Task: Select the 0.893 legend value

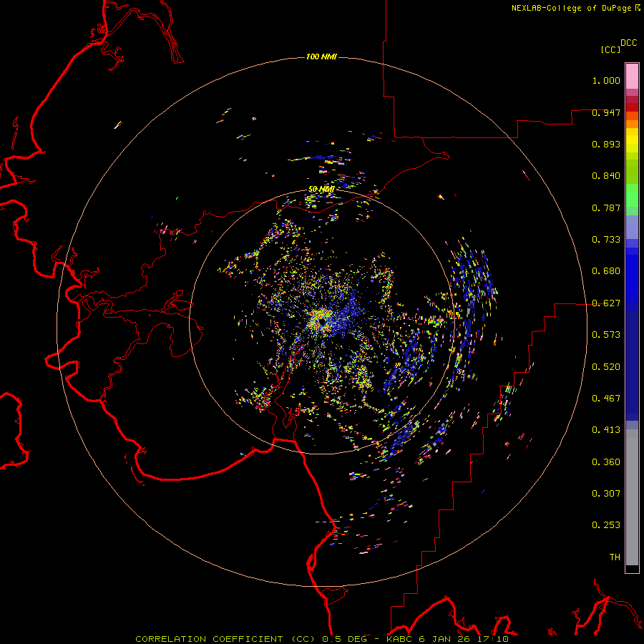Action: (x=606, y=144)
